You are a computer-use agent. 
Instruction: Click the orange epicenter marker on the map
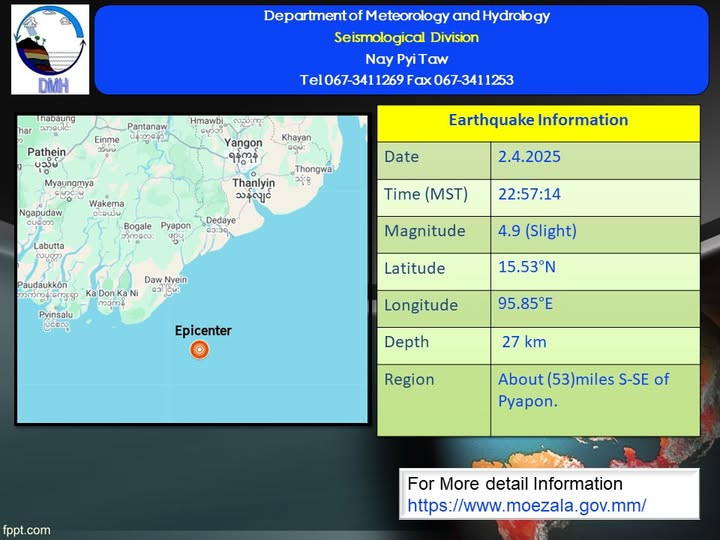click(x=199, y=349)
